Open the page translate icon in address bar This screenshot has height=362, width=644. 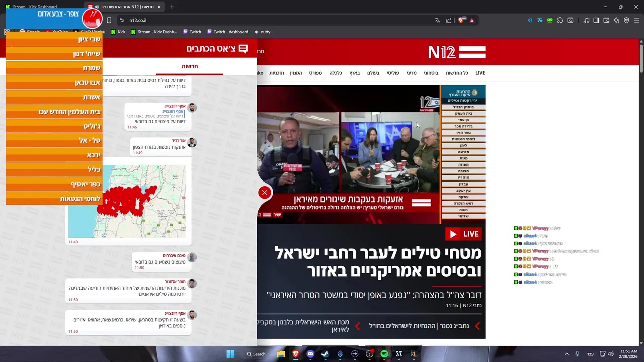(437, 20)
